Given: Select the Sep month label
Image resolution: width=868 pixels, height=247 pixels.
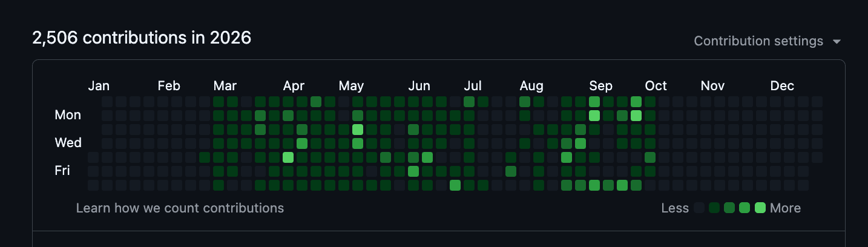Looking at the screenshot, I should click(600, 86).
